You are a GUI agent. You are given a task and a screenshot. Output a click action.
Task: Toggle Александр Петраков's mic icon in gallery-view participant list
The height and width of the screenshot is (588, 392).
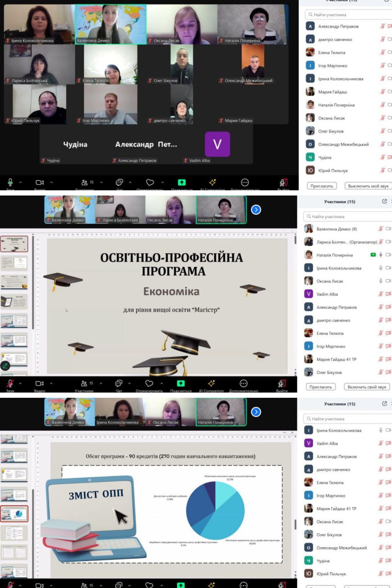pyautogui.click(x=382, y=26)
